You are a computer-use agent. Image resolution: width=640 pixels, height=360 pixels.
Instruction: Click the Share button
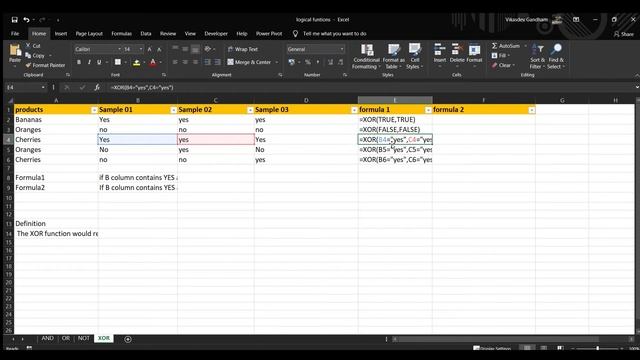(624, 34)
